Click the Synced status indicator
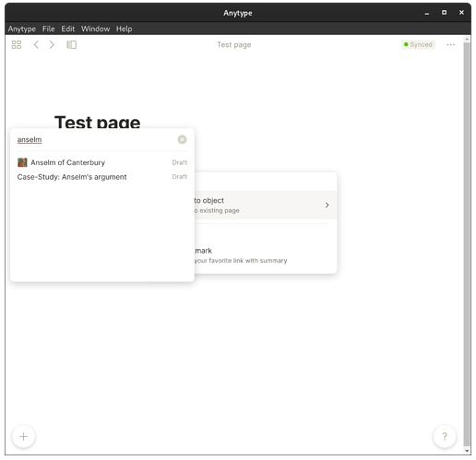476x460 pixels. 418,45
